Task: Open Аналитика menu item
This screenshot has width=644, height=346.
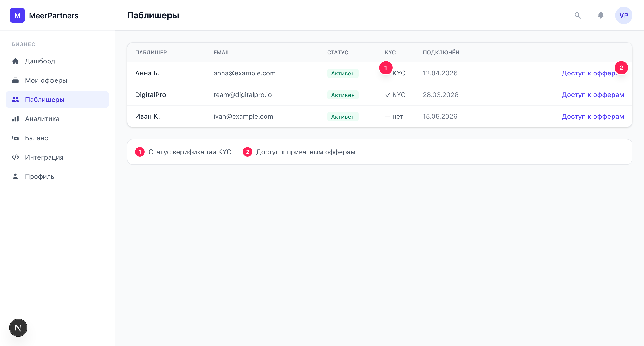Action: tap(57, 119)
